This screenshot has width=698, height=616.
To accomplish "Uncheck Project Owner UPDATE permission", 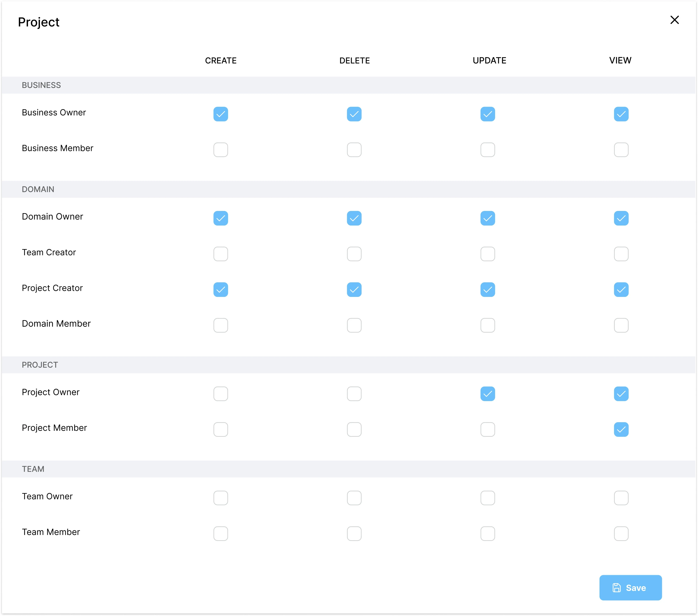I will pos(488,394).
